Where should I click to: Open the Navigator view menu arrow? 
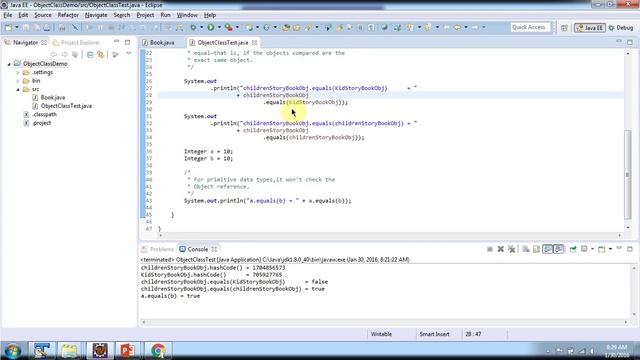click(129, 54)
